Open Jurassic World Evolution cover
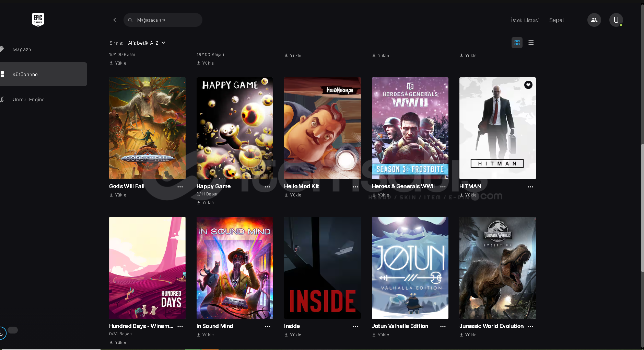Image resolution: width=644 pixels, height=350 pixels. pos(497,268)
